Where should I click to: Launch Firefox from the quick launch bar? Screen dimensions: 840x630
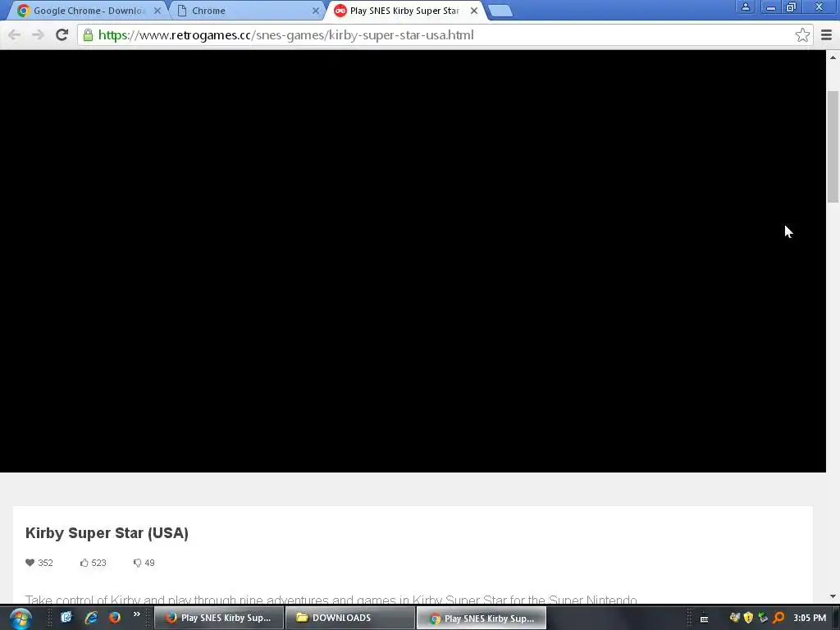115,617
